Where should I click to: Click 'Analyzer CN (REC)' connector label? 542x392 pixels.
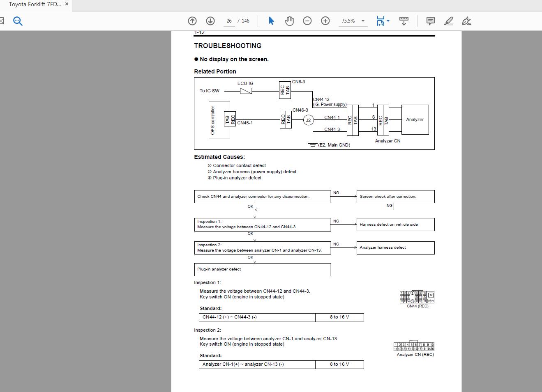tap(415, 355)
